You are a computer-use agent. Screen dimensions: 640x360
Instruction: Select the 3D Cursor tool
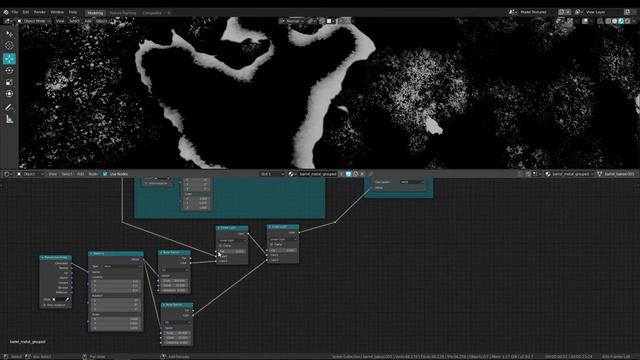click(9, 46)
